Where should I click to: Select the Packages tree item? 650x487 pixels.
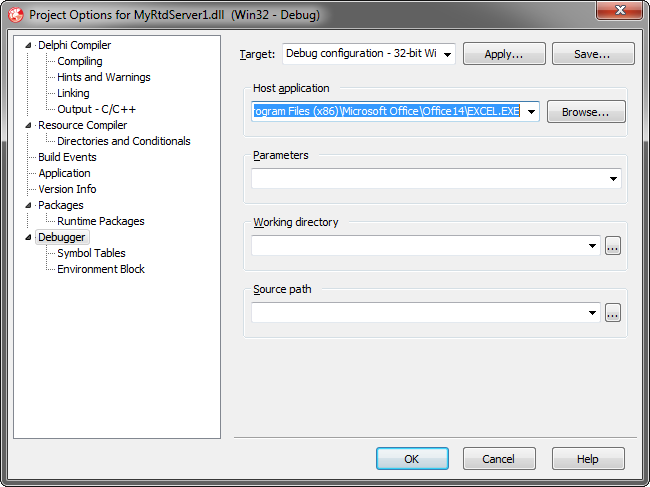pyautogui.click(x=61, y=205)
